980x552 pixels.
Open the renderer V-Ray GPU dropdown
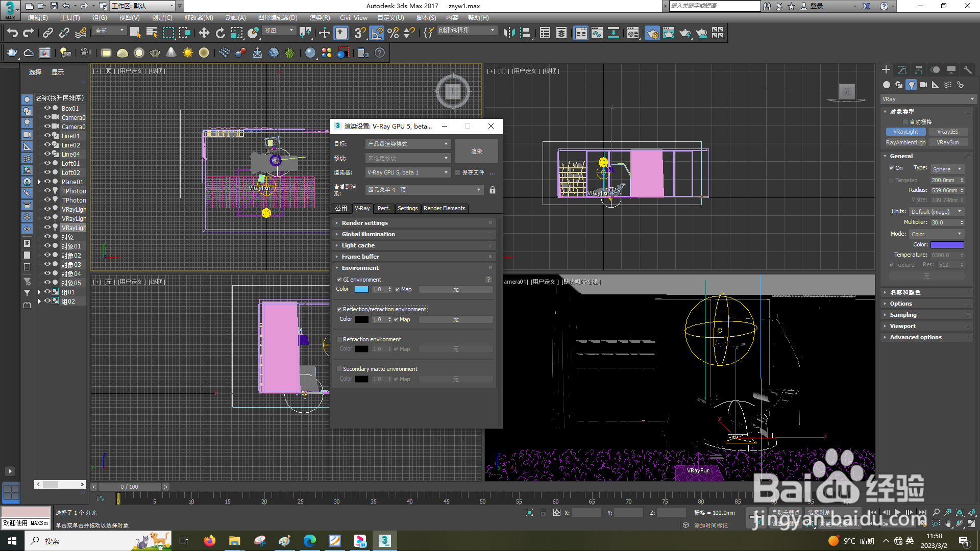click(408, 172)
